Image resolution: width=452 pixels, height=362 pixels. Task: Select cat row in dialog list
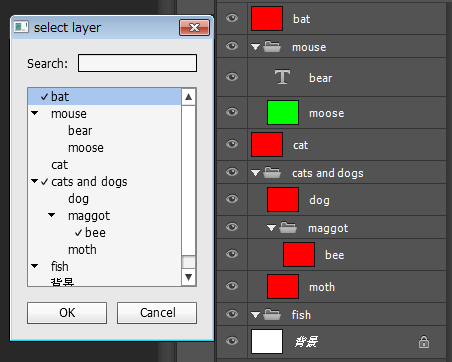point(105,165)
